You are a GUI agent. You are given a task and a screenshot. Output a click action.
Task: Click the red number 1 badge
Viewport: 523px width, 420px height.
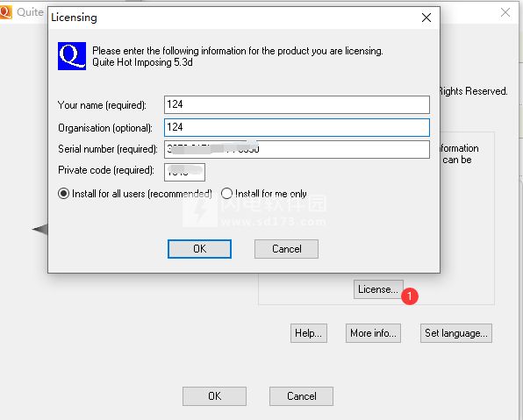tap(409, 296)
